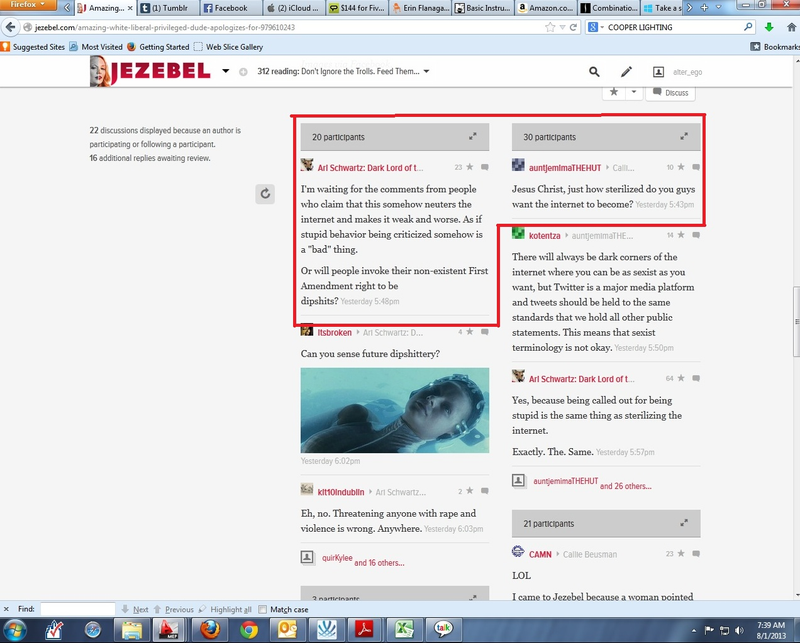This screenshot has height=643, width=800.
Task: Open Google Talk from taskbar
Action: (x=442, y=630)
